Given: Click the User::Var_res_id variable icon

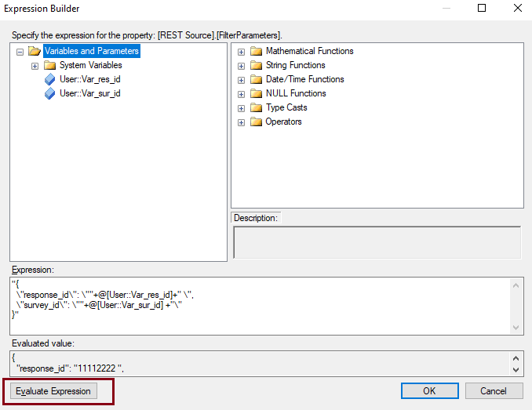Looking at the screenshot, I should coord(49,79).
